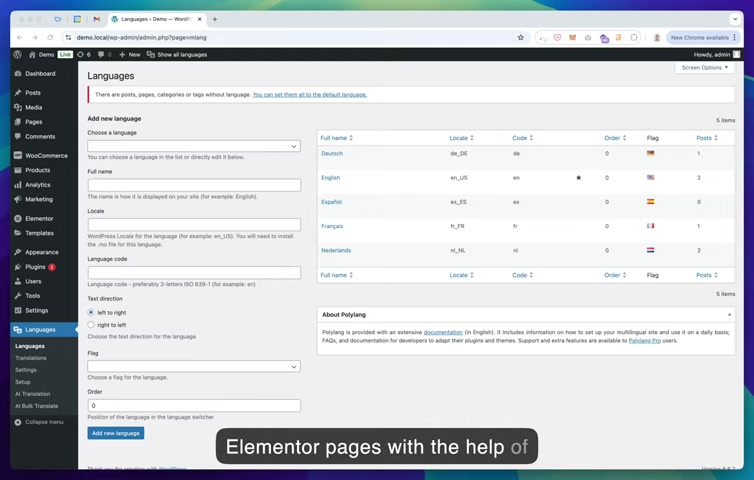Click the Users icon in sidebar
Viewport: 754px width, 480px height.
point(18,281)
